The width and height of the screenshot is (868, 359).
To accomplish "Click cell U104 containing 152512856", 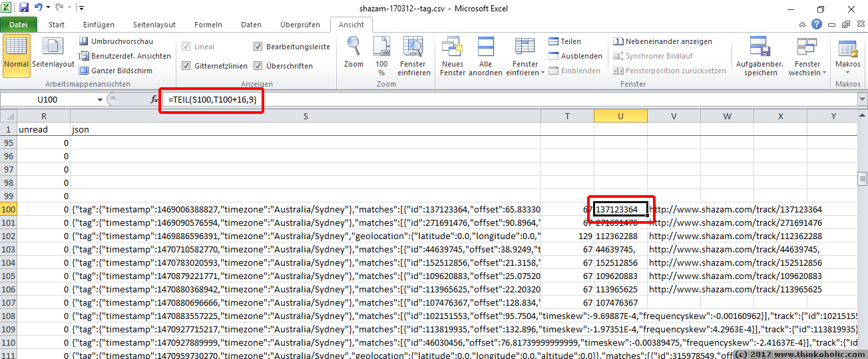I will [620, 262].
